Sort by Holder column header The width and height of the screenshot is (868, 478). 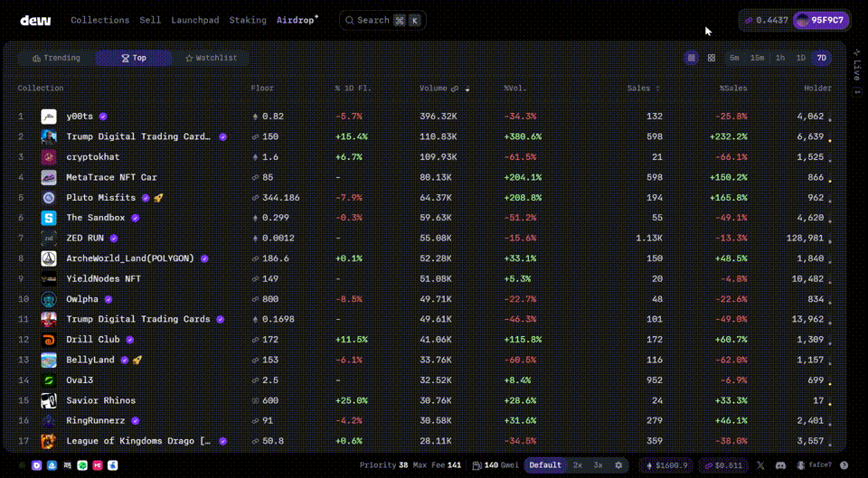pos(817,88)
